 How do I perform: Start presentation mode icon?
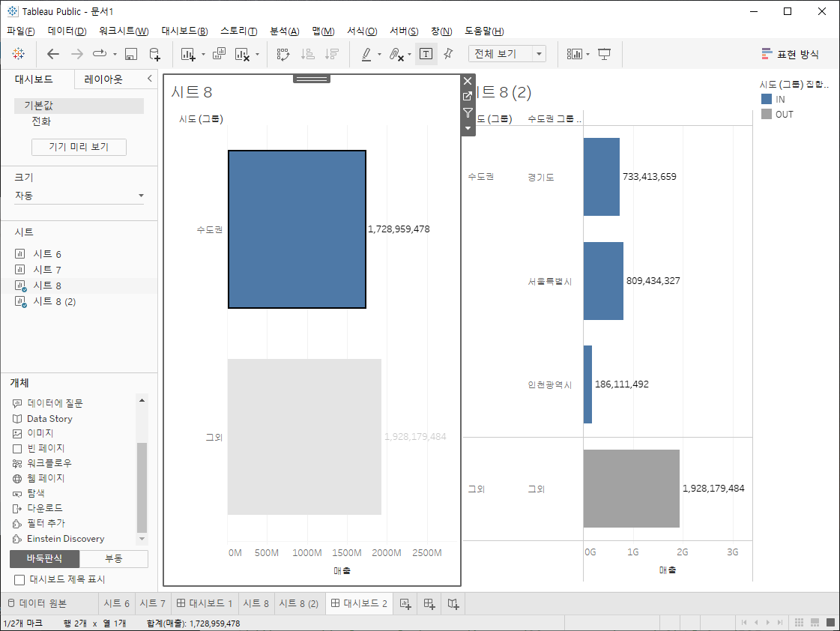(604, 53)
